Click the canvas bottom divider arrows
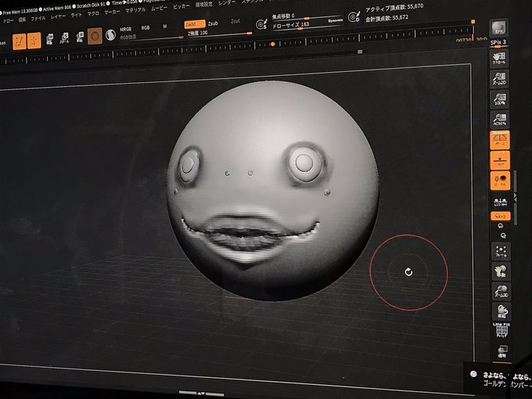 201,394
